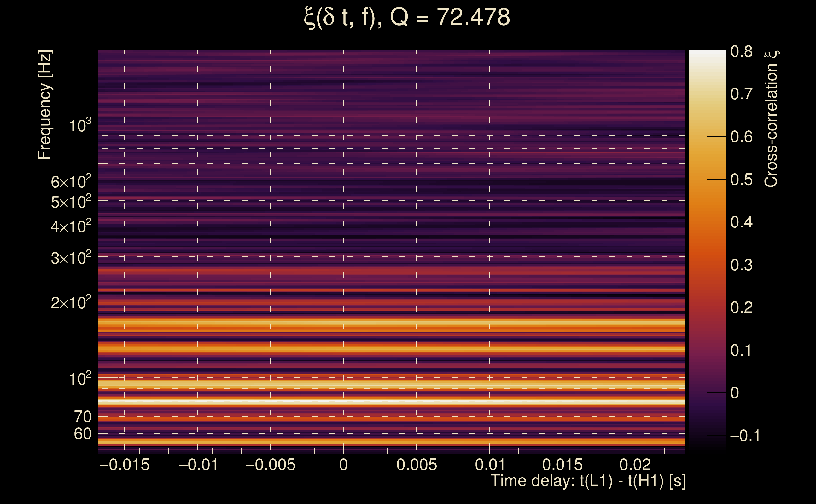816x504 pixels.
Task: Click the Time delay t(L1) - t(H1) label
Action: (588, 481)
